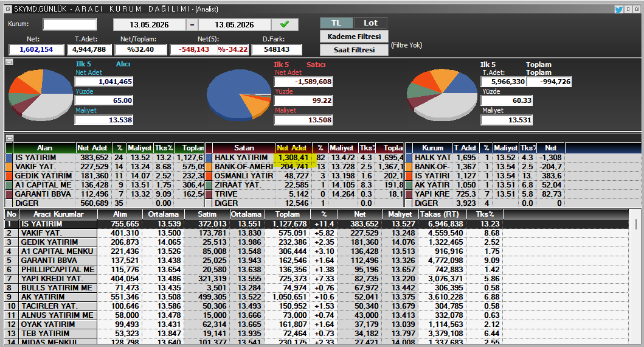Click DiGER row in Satan table
This screenshot has height=347, width=644.
coord(304,203)
